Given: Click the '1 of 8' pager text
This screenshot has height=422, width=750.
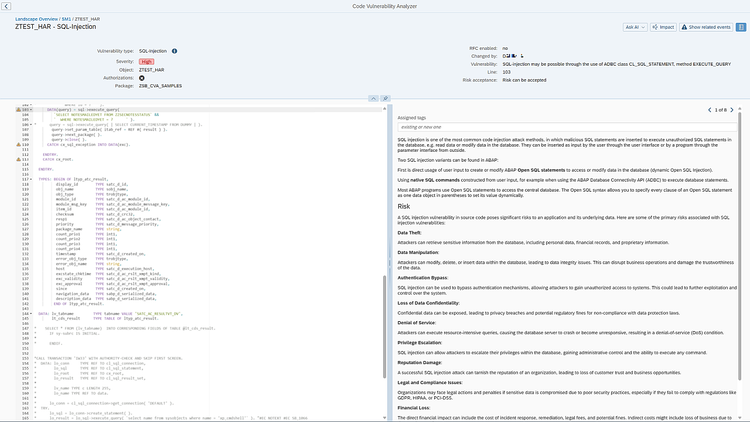Looking at the screenshot, I should (720, 110).
